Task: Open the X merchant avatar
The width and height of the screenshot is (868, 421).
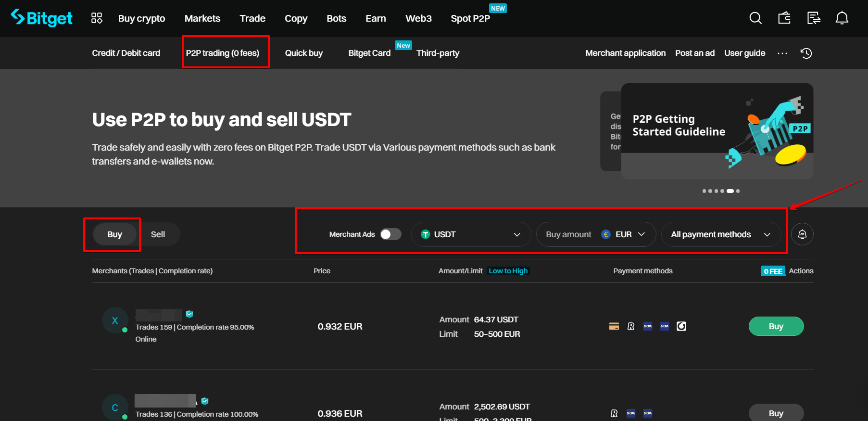Action: click(115, 320)
